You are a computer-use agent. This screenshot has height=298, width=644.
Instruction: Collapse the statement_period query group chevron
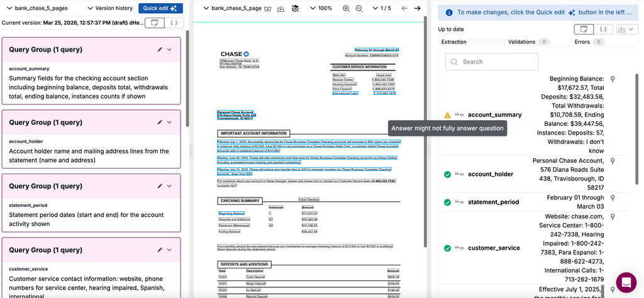click(x=169, y=186)
